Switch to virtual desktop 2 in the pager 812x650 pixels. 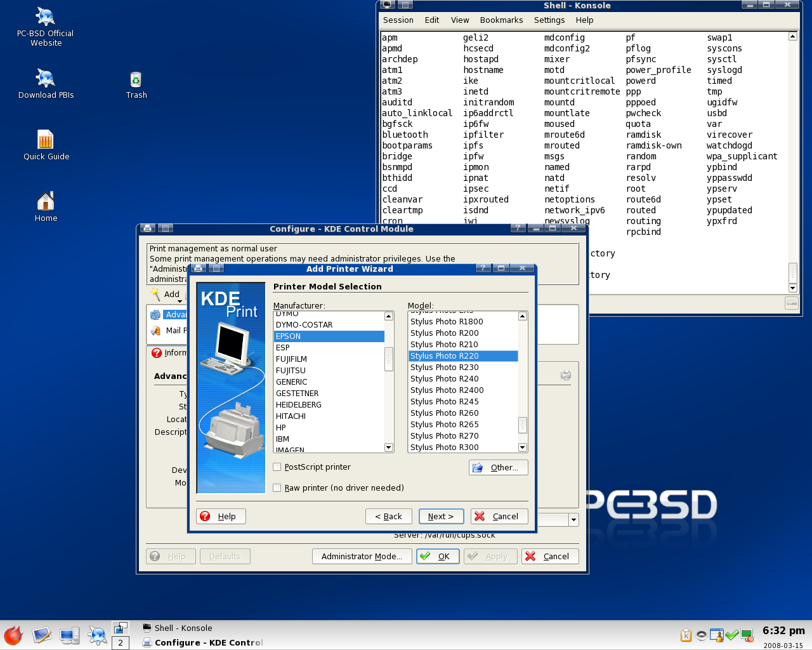[x=121, y=642]
